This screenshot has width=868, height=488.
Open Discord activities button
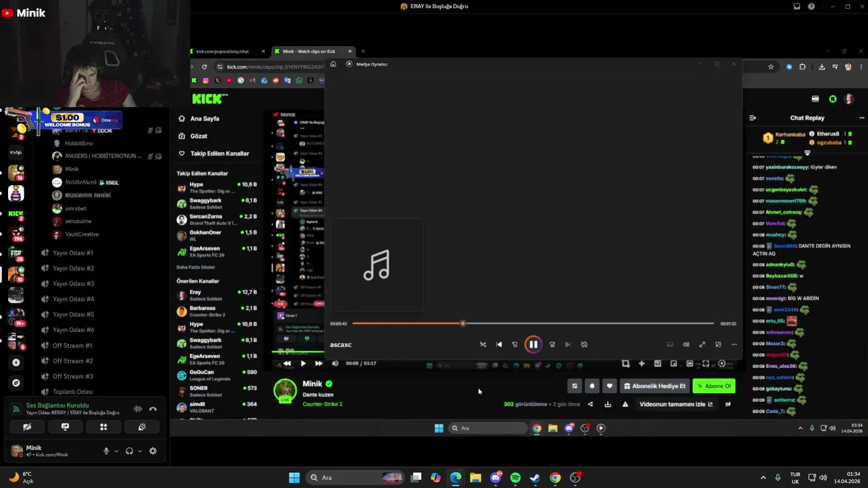tap(104, 427)
